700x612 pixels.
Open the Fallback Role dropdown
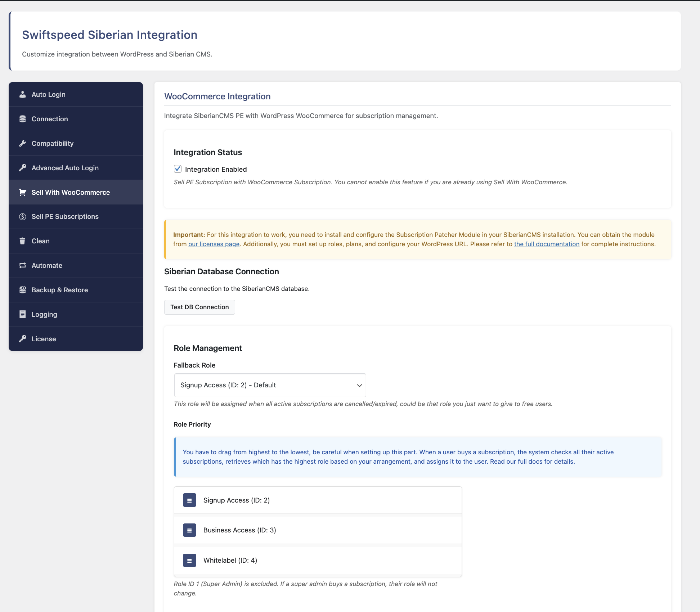pyautogui.click(x=270, y=385)
